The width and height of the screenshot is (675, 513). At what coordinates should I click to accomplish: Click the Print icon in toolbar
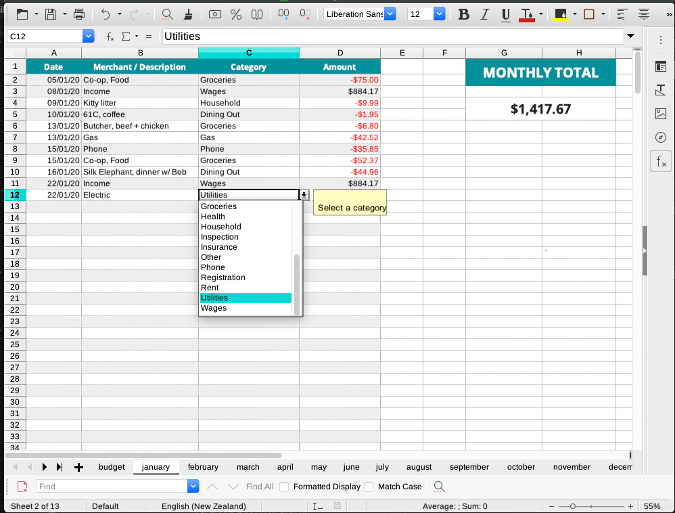[79, 15]
